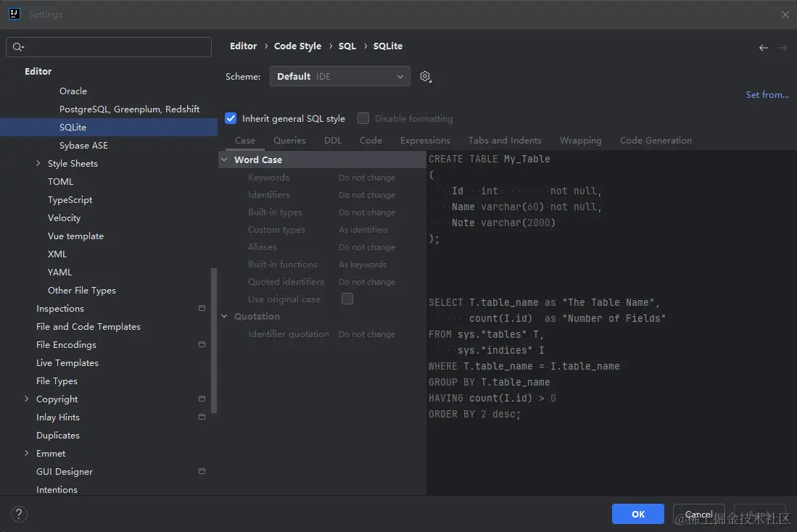Open the Tabs and Indents tab
This screenshot has width=797, height=532.
pyautogui.click(x=505, y=140)
